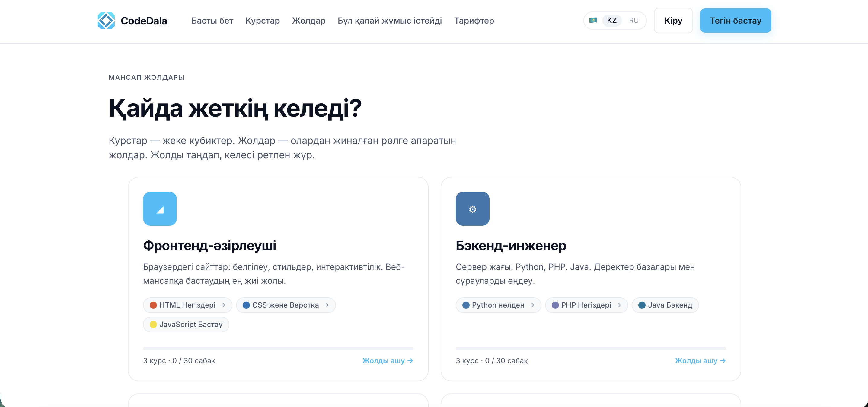Switch language to KZ
This screenshot has height=407, width=868.
(x=611, y=21)
